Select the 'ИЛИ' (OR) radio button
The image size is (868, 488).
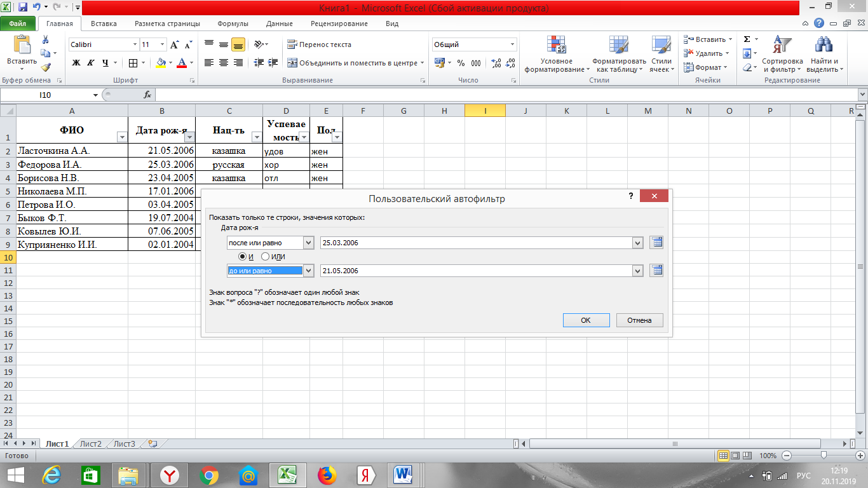pyautogui.click(x=266, y=256)
